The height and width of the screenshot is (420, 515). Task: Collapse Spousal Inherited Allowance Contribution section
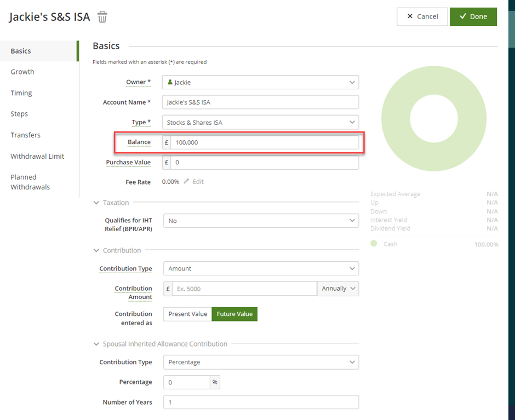pyautogui.click(x=97, y=344)
